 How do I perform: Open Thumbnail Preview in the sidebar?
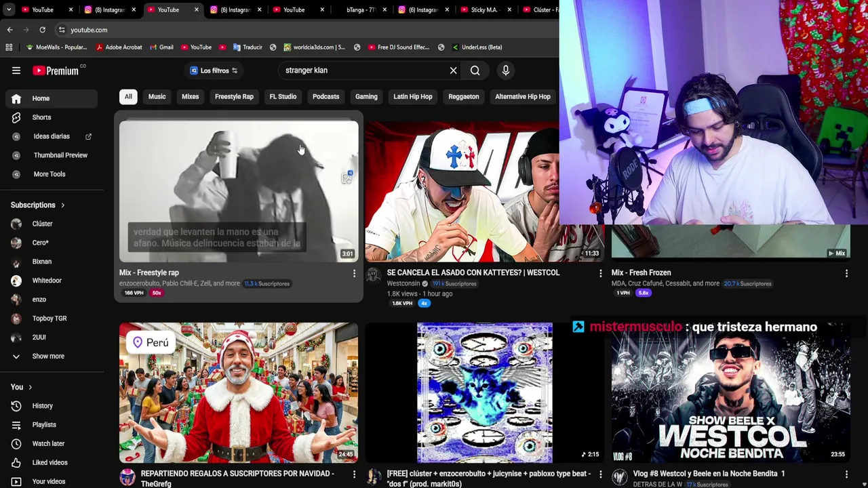pos(52,155)
